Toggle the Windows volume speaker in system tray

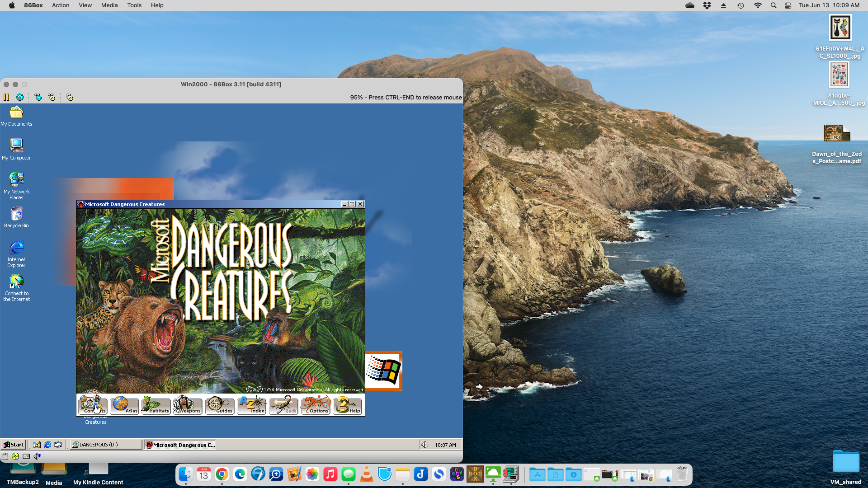425,445
